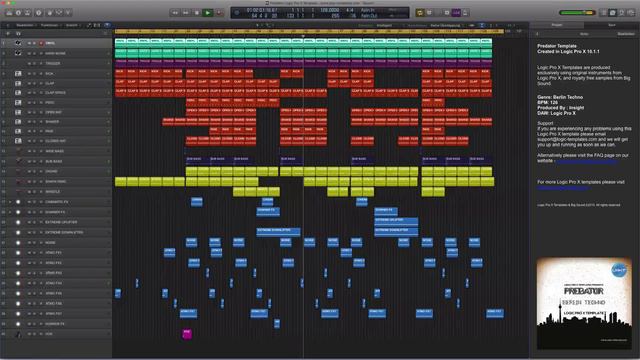Open the Loop Browser icon

click(x=622, y=13)
